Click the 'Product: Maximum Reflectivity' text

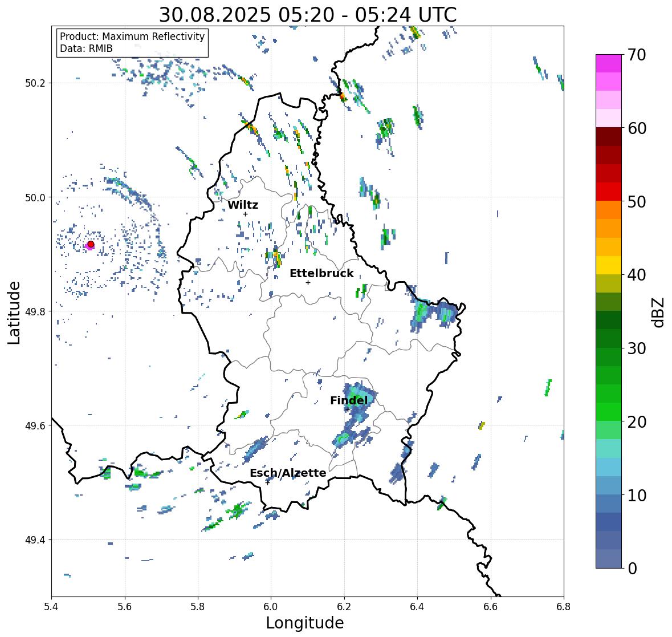click(x=132, y=36)
